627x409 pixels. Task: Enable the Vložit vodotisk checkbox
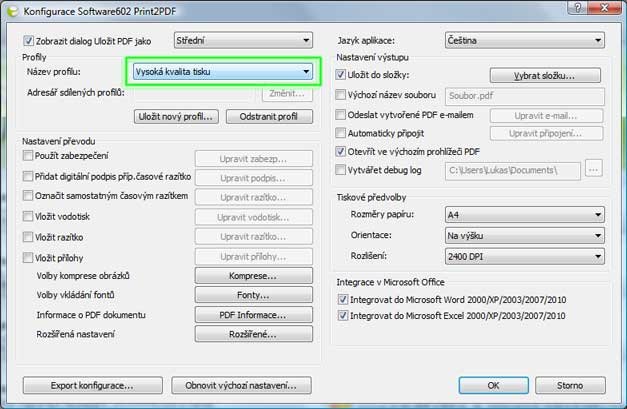click(x=28, y=216)
